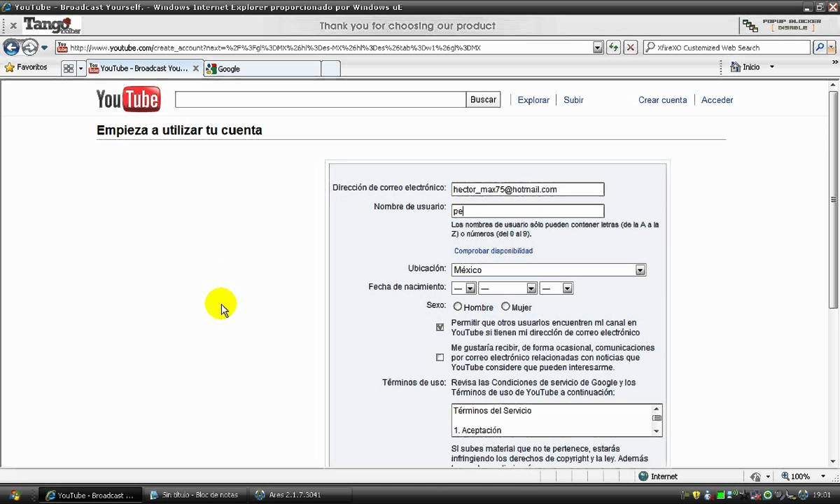Check the receive email communications checkbox
Image resolution: width=840 pixels, height=504 pixels.
click(440, 357)
